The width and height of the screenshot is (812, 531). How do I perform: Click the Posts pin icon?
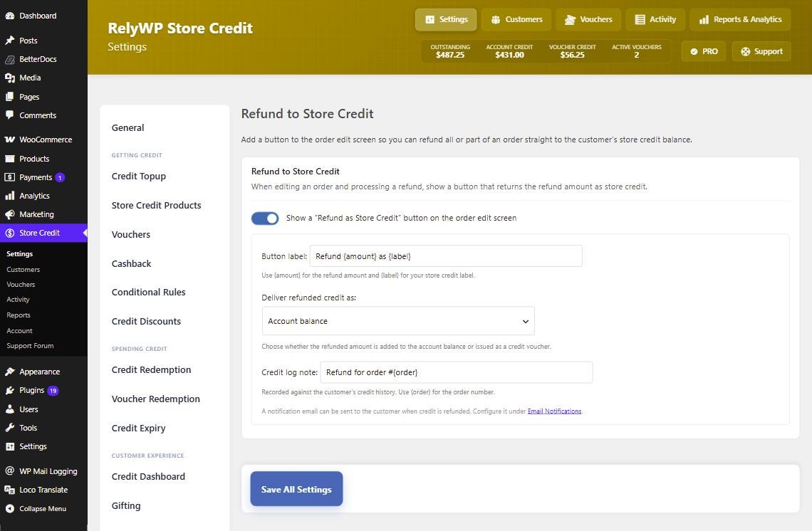pos(9,41)
